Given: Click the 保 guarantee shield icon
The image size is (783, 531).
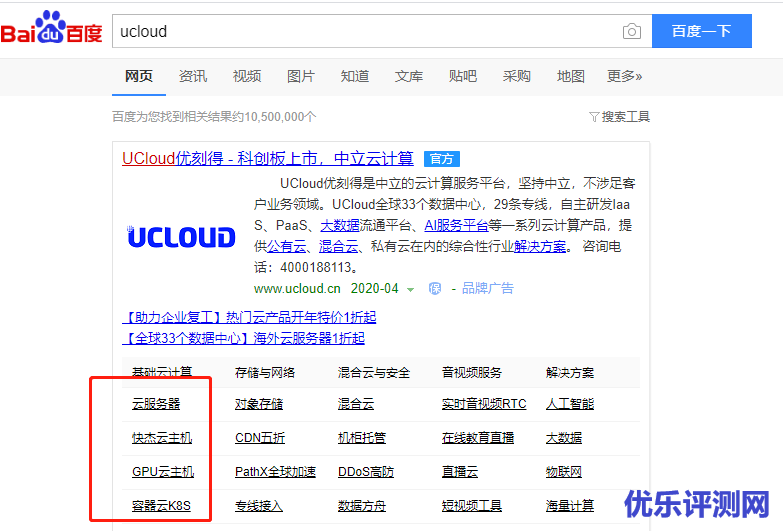Looking at the screenshot, I should [x=435, y=288].
